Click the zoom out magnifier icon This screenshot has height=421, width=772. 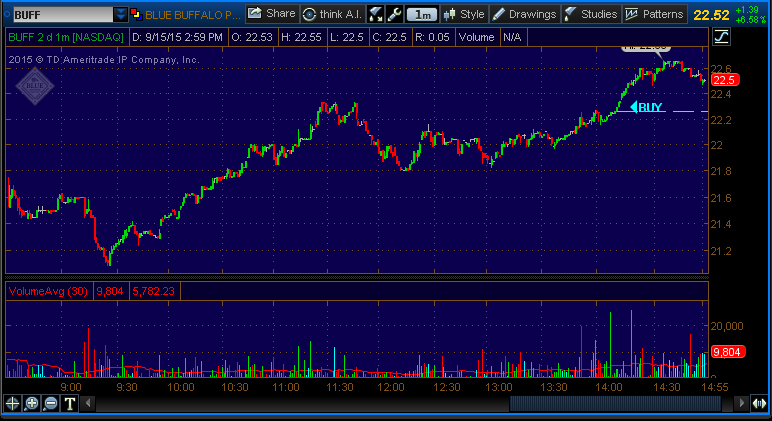51,404
